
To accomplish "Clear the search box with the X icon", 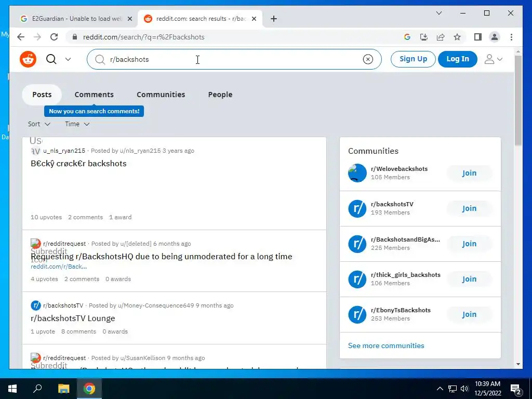I will pos(368,59).
